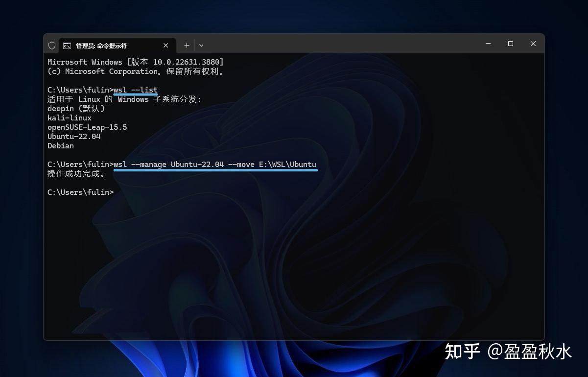588x377 pixels.
Task: Click the Windows version banner text
Action: click(136, 62)
